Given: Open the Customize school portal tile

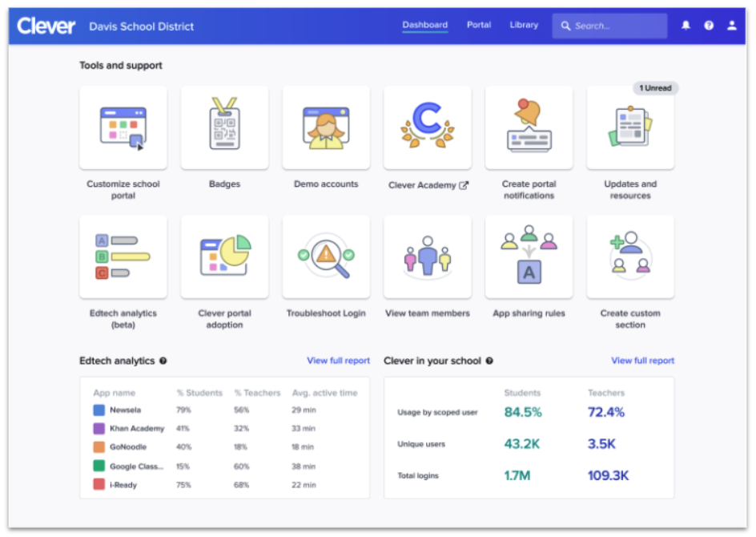Looking at the screenshot, I should pyautogui.click(x=123, y=127).
